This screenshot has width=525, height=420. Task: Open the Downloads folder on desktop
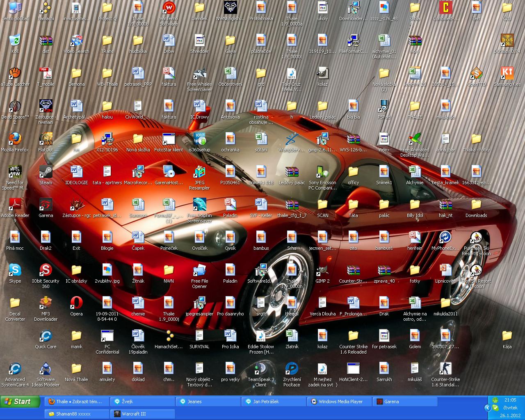(476, 205)
